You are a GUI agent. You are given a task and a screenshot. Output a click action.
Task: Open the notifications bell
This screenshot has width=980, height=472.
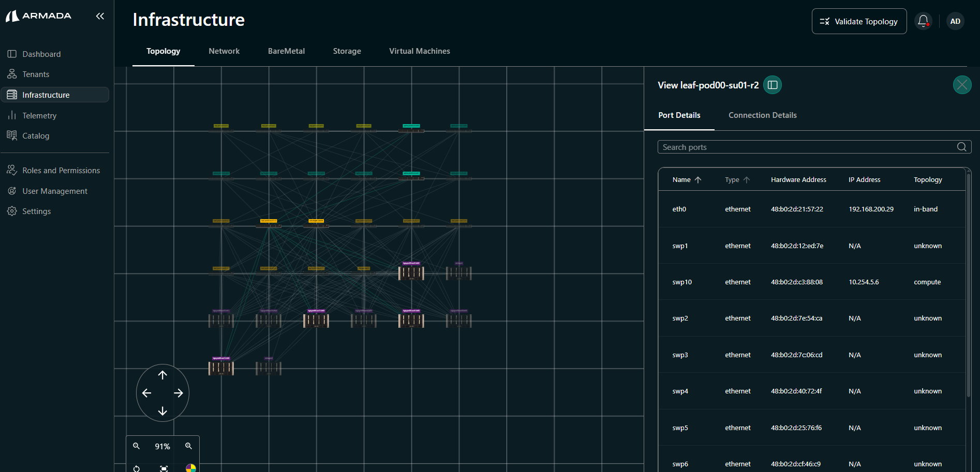[923, 21]
